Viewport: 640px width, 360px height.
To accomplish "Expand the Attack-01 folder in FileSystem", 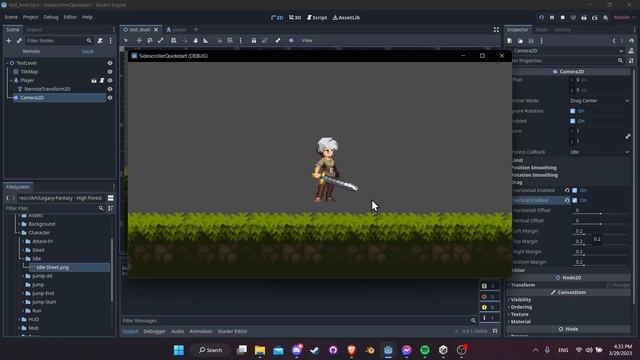I will coord(23,241).
